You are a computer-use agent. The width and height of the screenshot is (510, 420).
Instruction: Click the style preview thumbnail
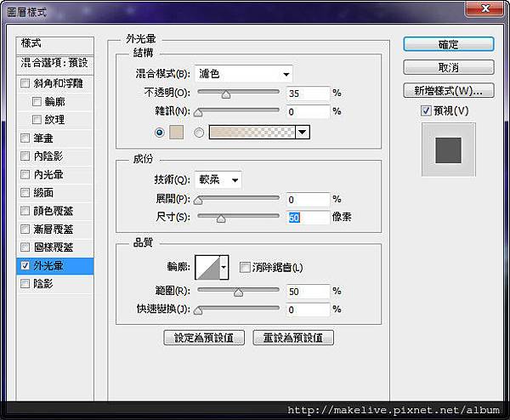point(449,150)
